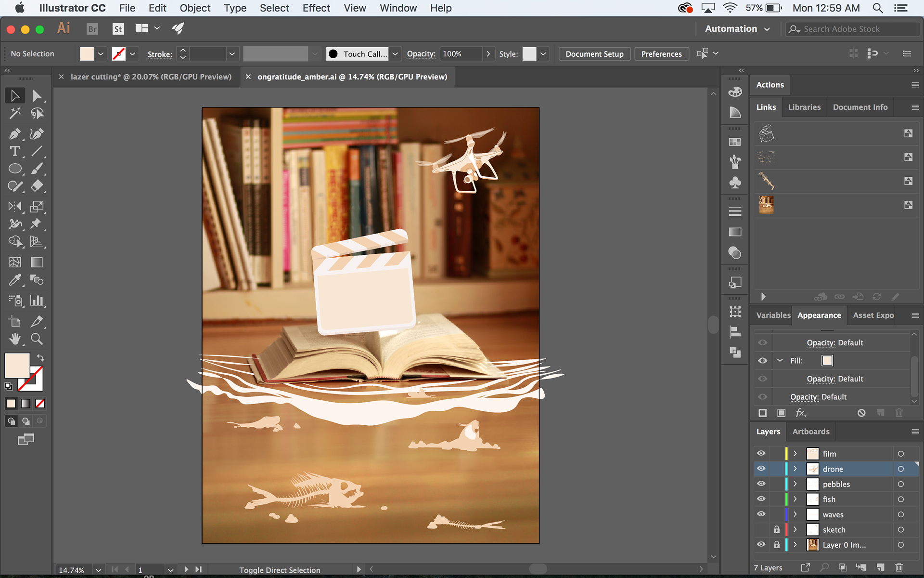Pick the Eyedropper tool
The height and width of the screenshot is (578, 924).
pyautogui.click(x=14, y=280)
